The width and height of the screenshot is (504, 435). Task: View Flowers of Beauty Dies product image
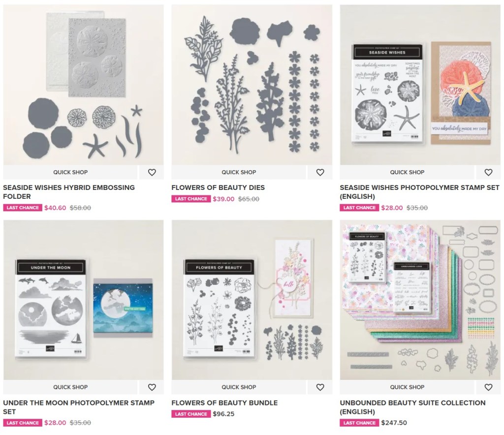tap(252, 85)
